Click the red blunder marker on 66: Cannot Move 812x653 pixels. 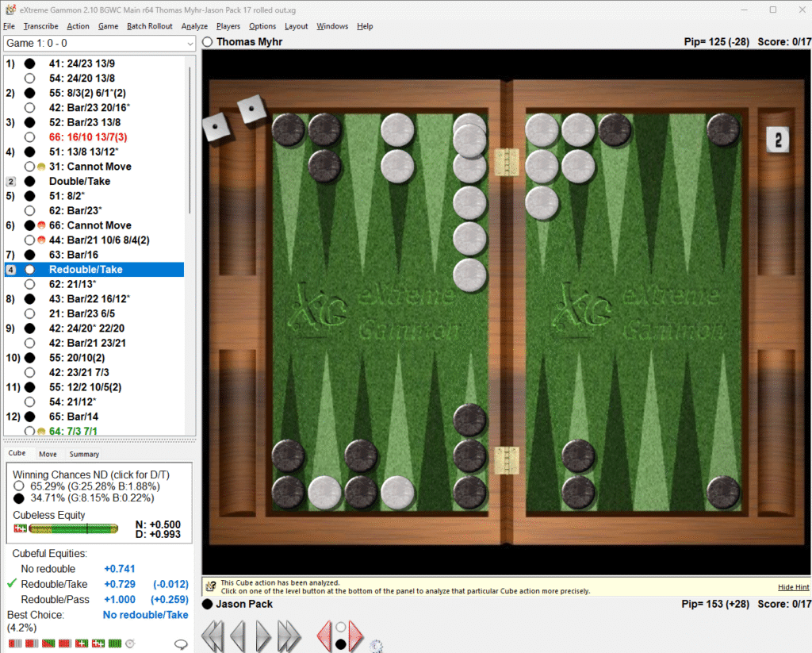[41, 225]
